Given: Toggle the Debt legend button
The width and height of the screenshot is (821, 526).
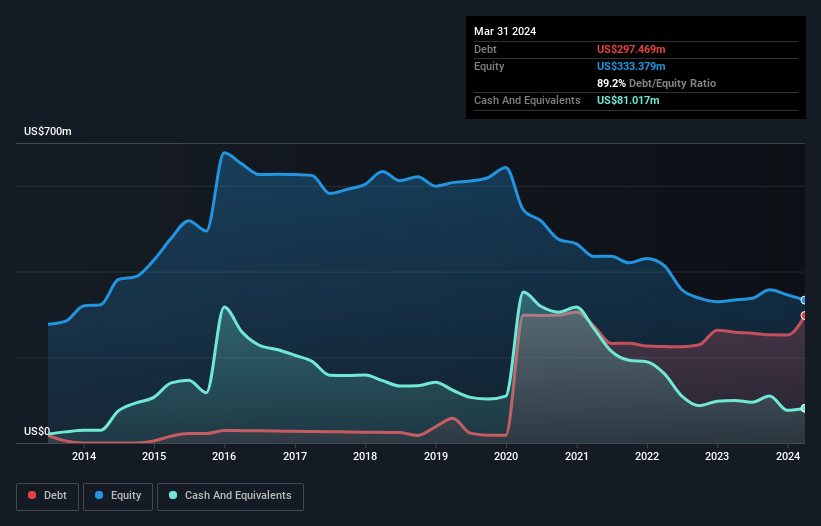Looking at the screenshot, I should pos(47,496).
